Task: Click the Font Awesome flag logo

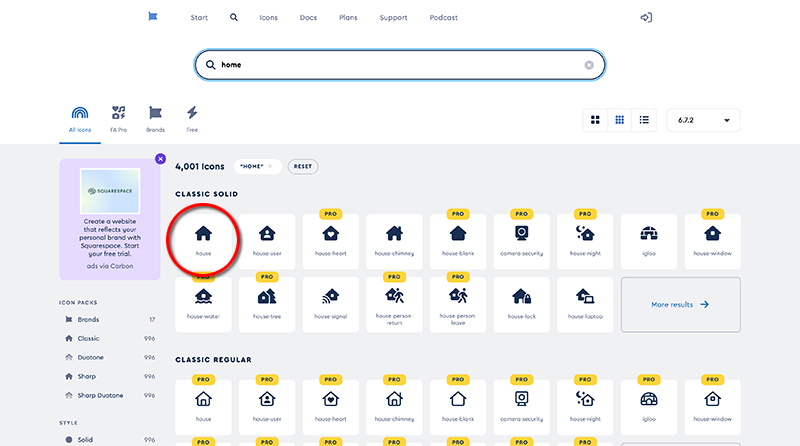Action: click(152, 17)
